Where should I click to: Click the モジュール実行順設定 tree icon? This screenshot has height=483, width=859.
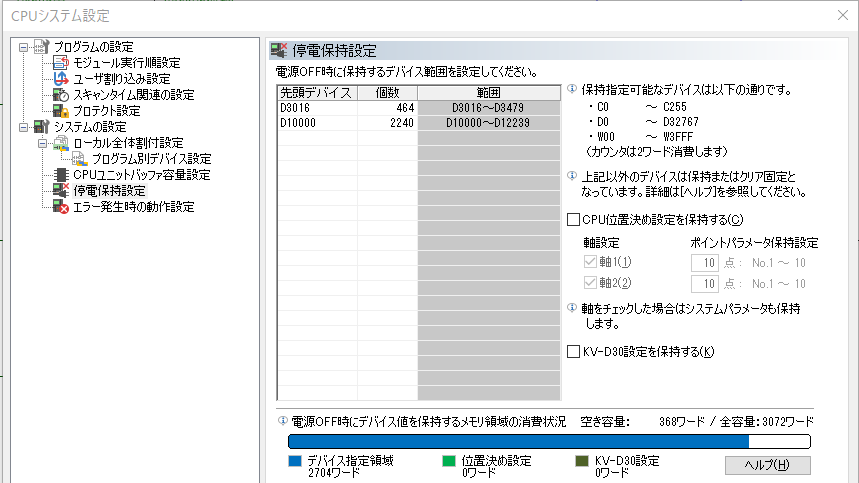61,63
